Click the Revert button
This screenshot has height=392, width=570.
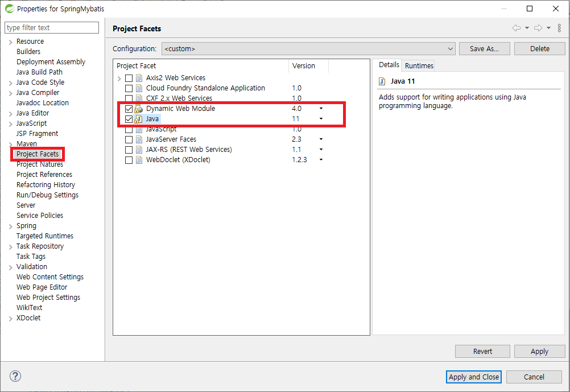(482, 351)
